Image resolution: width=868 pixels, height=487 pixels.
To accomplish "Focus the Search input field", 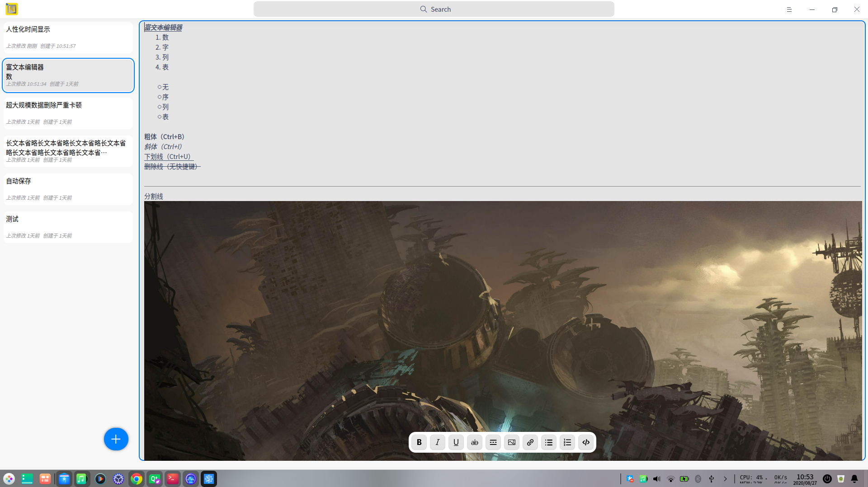I will pyautogui.click(x=434, y=9).
